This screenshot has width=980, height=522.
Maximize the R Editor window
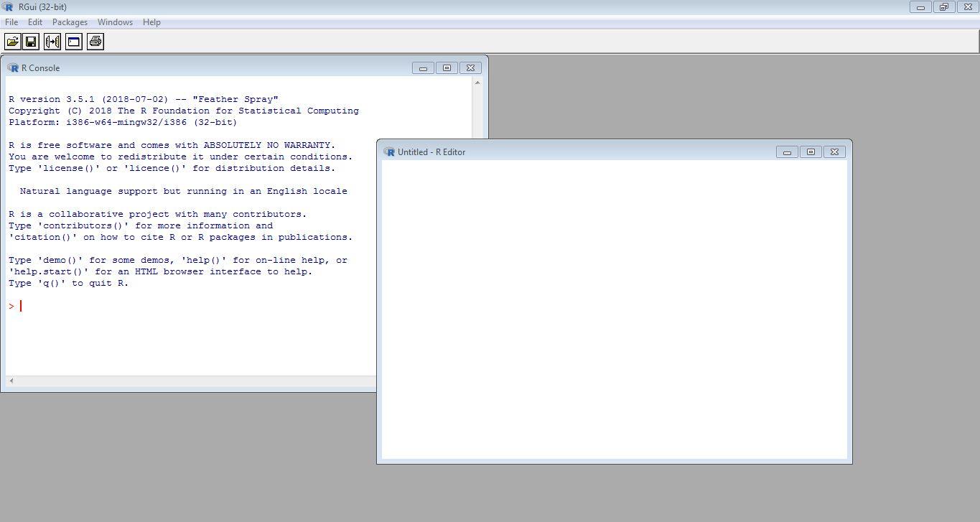tap(811, 152)
